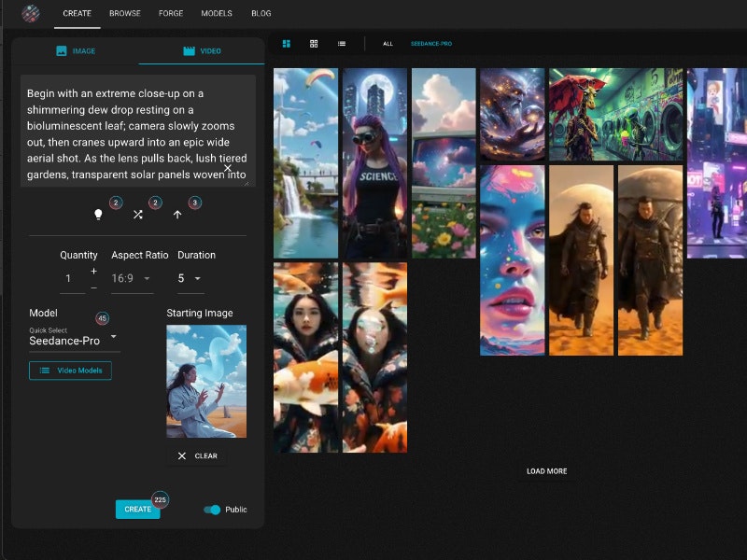Increase Quantity with the plus stepper
The width and height of the screenshot is (747, 560).
pos(92,271)
